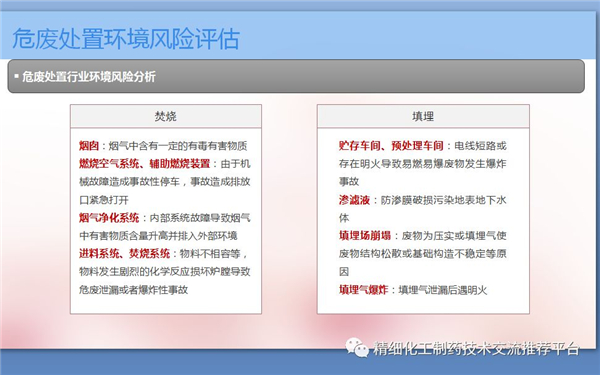Click the red heading 烟囱
This screenshot has height=375, width=600.
coord(89,146)
